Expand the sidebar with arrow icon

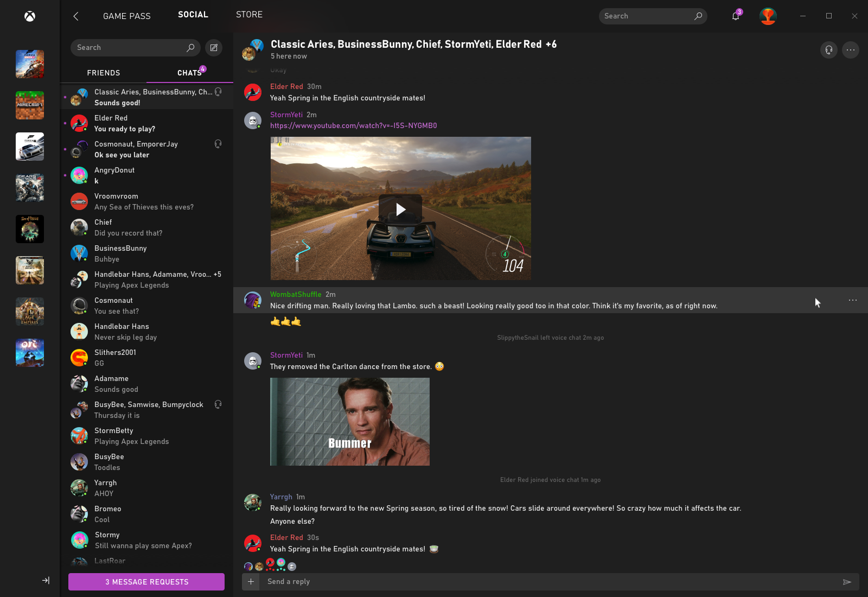pyautogui.click(x=46, y=580)
